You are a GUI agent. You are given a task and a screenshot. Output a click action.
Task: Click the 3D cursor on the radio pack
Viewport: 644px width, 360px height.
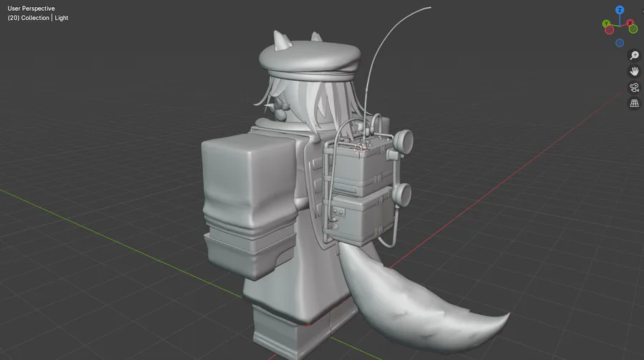click(x=360, y=148)
